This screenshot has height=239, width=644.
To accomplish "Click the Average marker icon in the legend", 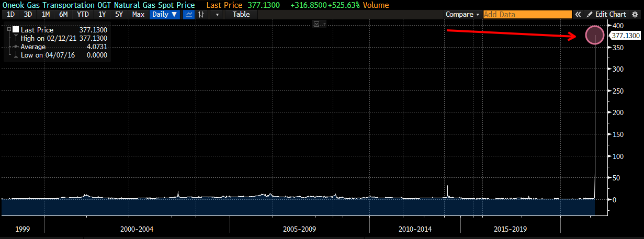I will coord(16,47).
